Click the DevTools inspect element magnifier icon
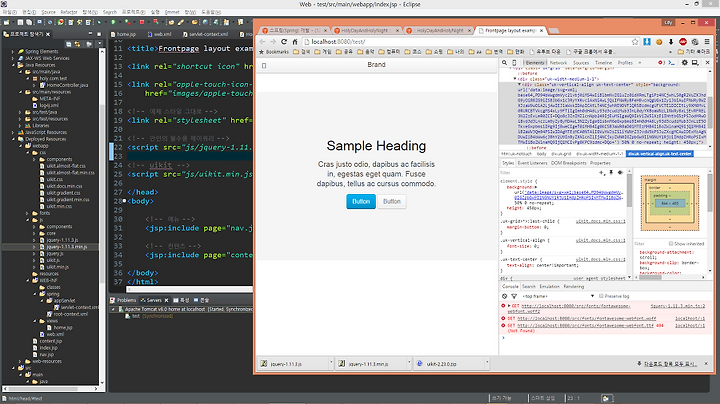 tap(504, 63)
